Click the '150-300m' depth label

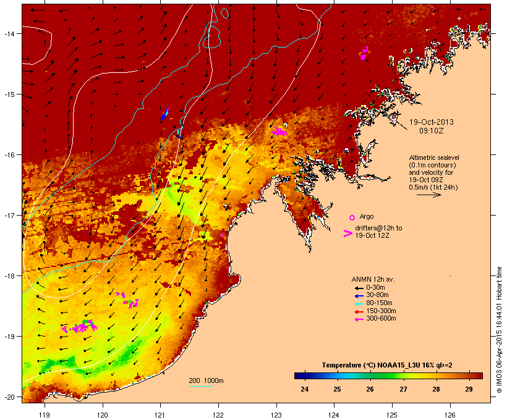click(x=381, y=311)
